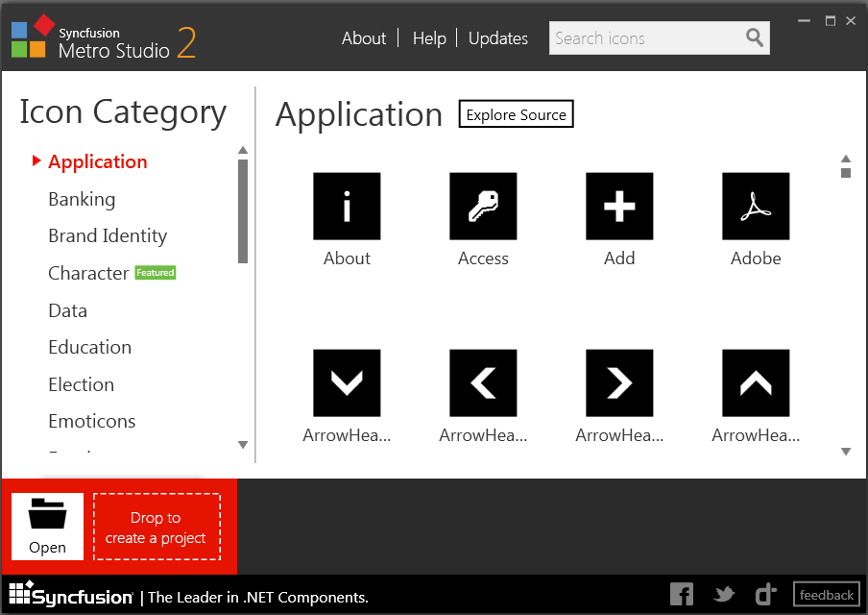
Task: Select the Banking category
Action: coord(82,199)
